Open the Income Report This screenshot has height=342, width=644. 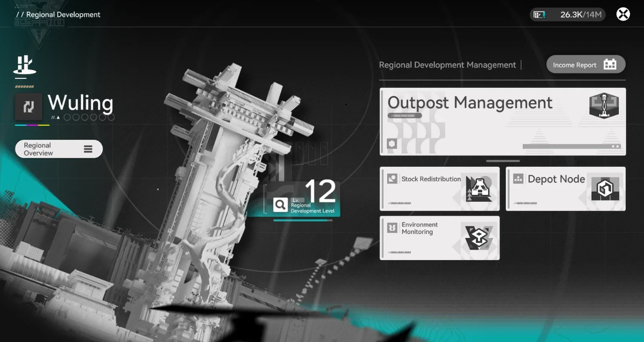586,64
